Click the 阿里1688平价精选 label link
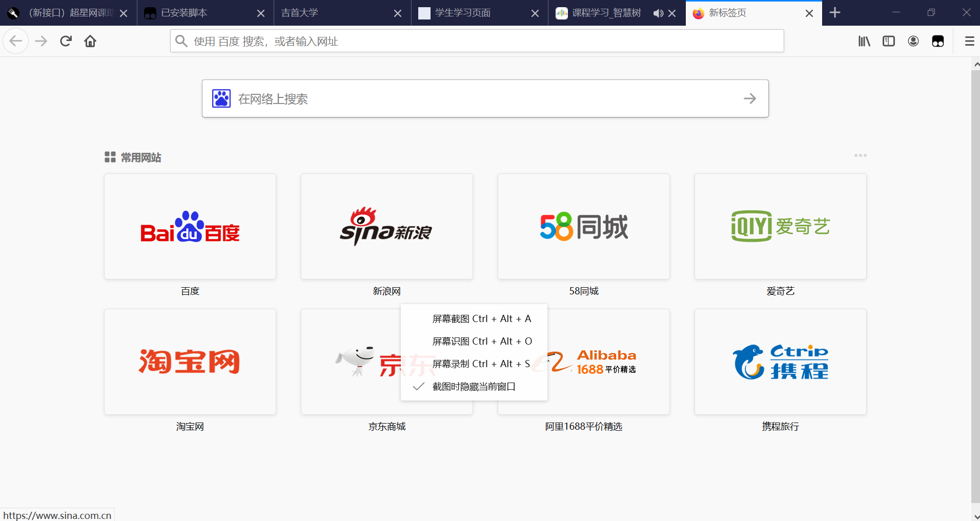The height and width of the screenshot is (521, 980). pyautogui.click(x=584, y=427)
